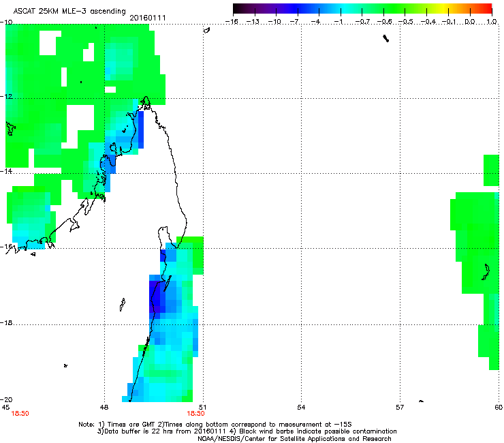This screenshot has width=504, height=443.
Task: Click the -0.6 color scale label
Action: (x=384, y=22)
